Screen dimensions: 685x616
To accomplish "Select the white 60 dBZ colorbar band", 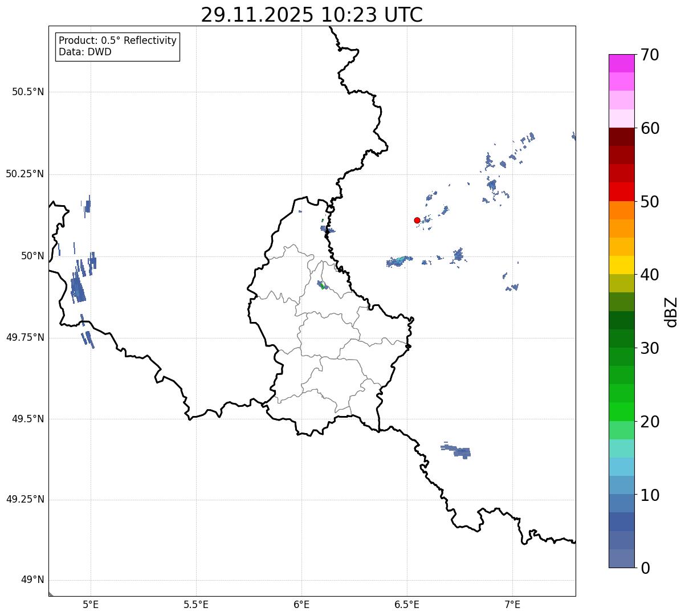I will [x=621, y=119].
